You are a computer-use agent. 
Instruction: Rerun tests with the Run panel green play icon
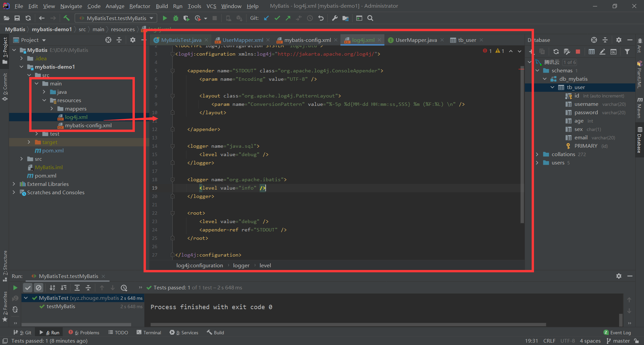pyautogui.click(x=15, y=287)
